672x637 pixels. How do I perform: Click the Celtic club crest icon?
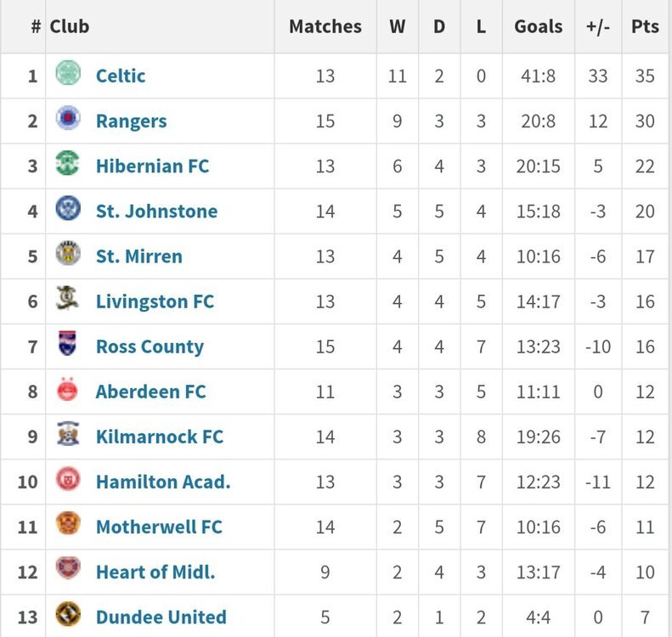pyautogui.click(x=68, y=72)
